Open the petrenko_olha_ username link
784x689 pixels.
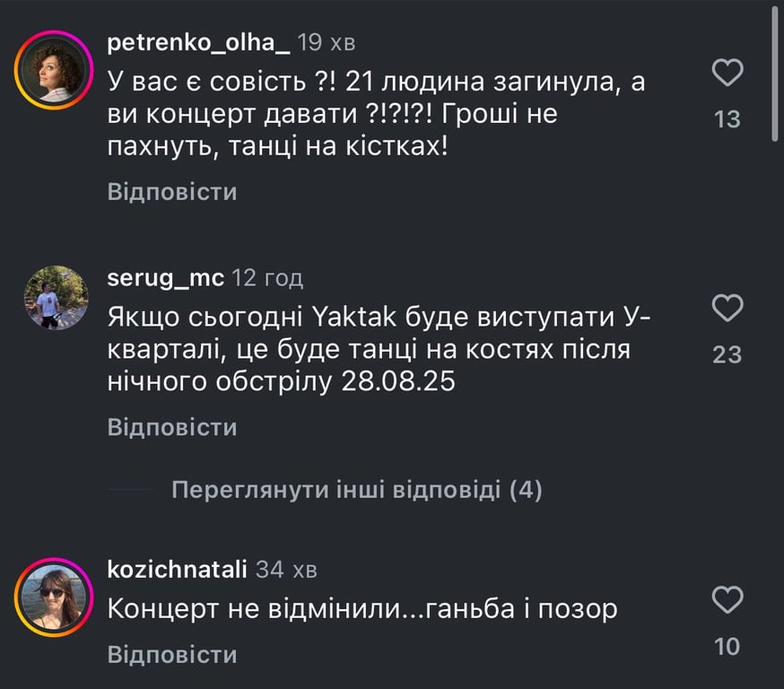point(197,42)
